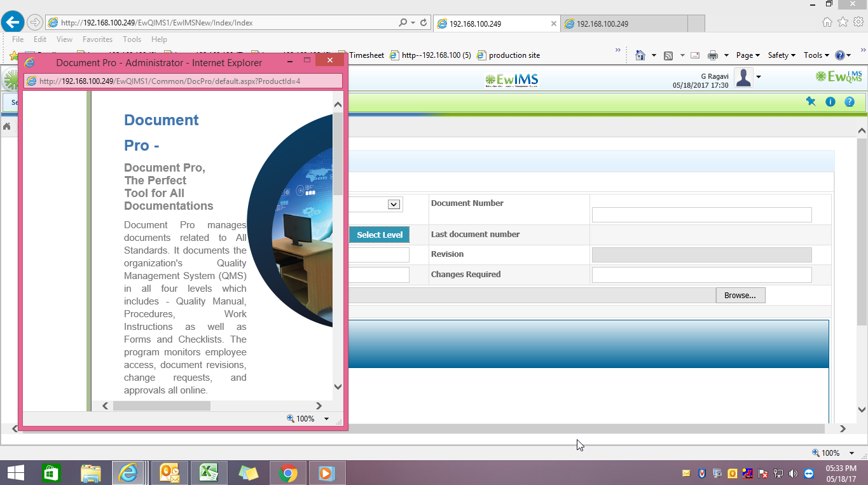Click the Changes Required input field
The width and height of the screenshot is (868, 485).
702,275
